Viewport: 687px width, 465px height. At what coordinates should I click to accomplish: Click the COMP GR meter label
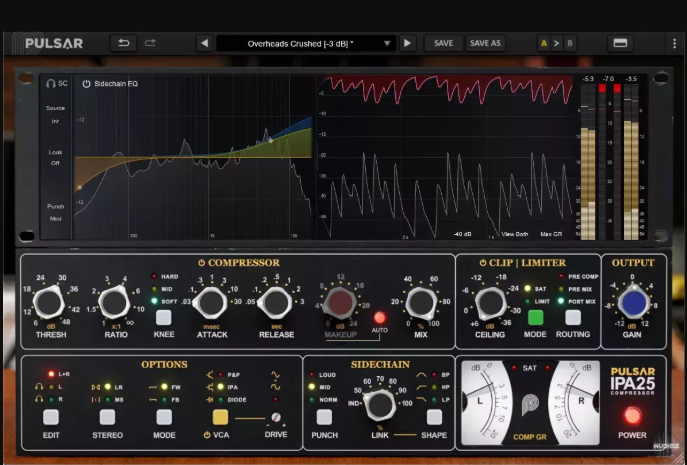[530, 437]
